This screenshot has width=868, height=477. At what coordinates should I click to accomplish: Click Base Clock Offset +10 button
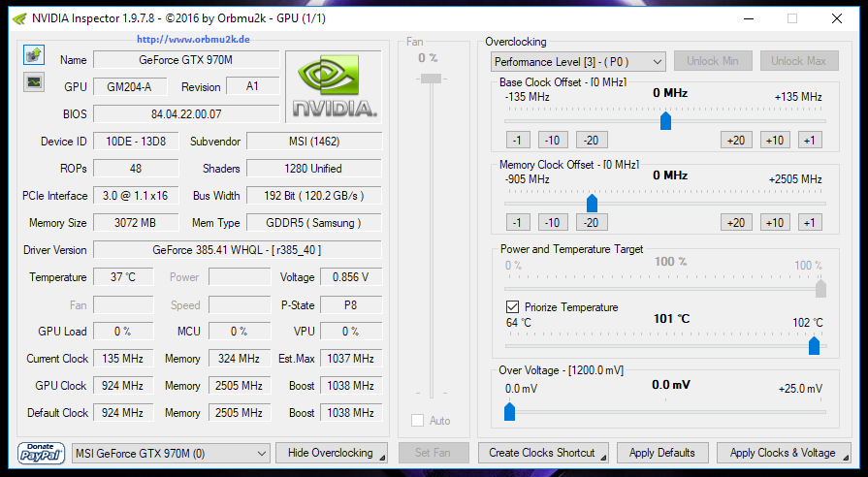775,140
